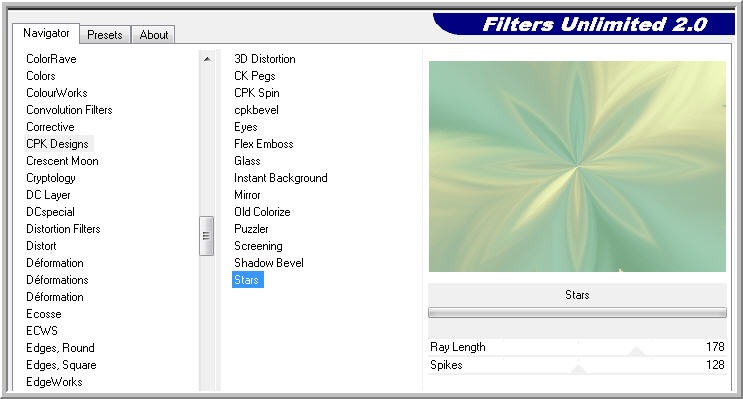The image size is (743, 399).
Task: Click the progress bar under Stars title
Action: (577, 312)
